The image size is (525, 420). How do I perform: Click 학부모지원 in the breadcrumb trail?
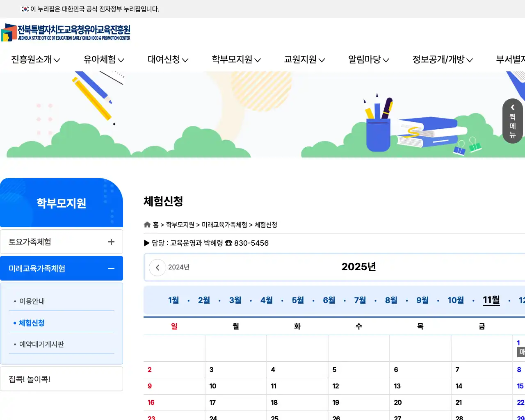click(180, 225)
